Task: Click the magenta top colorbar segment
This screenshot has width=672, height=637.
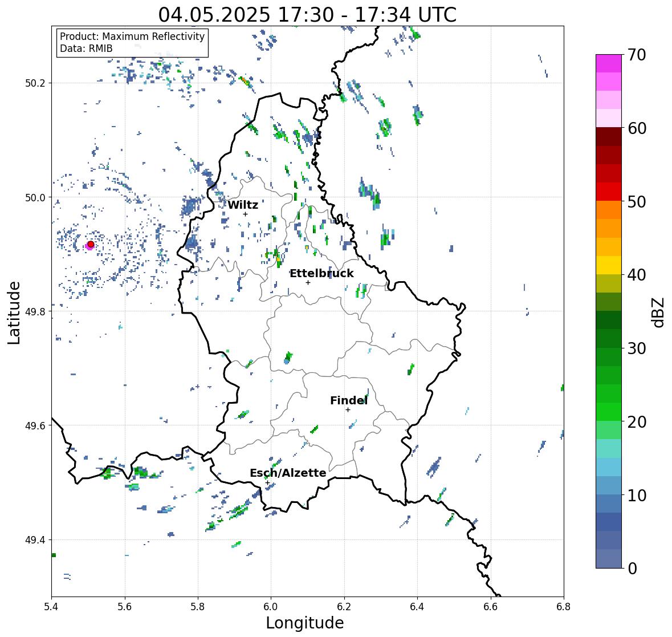Action: 609,63
